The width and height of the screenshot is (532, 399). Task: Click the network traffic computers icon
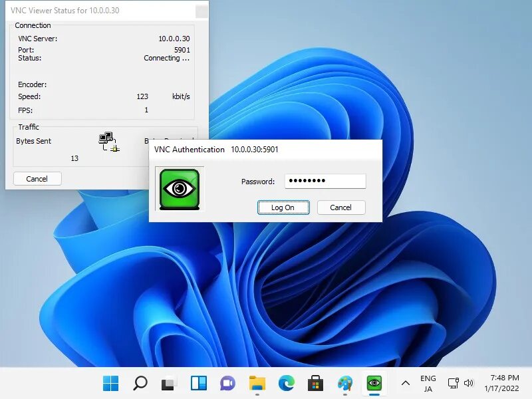point(109,142)
